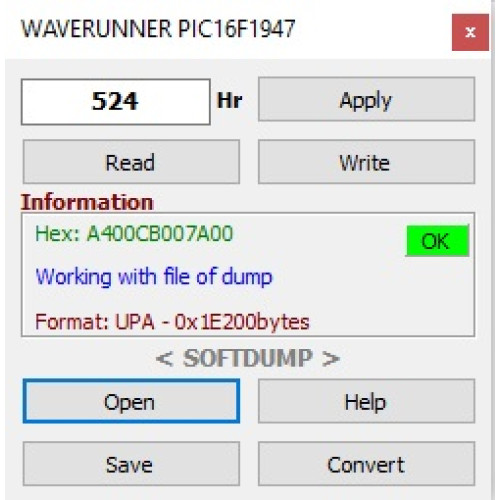Screen dimensions: 500x500
Task: Write the dump to the device
Action: click(x=366, y=162)
